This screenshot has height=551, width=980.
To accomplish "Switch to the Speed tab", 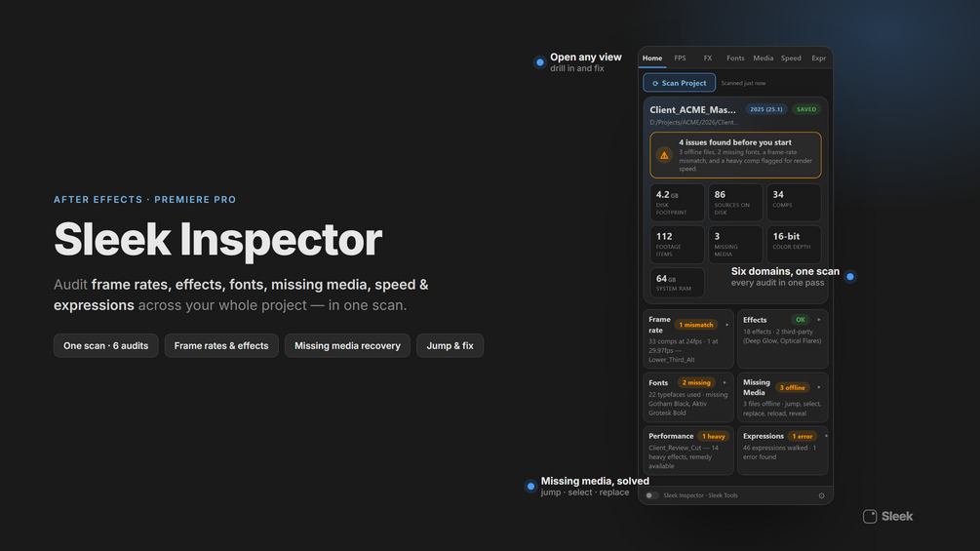I will (791, 59).
